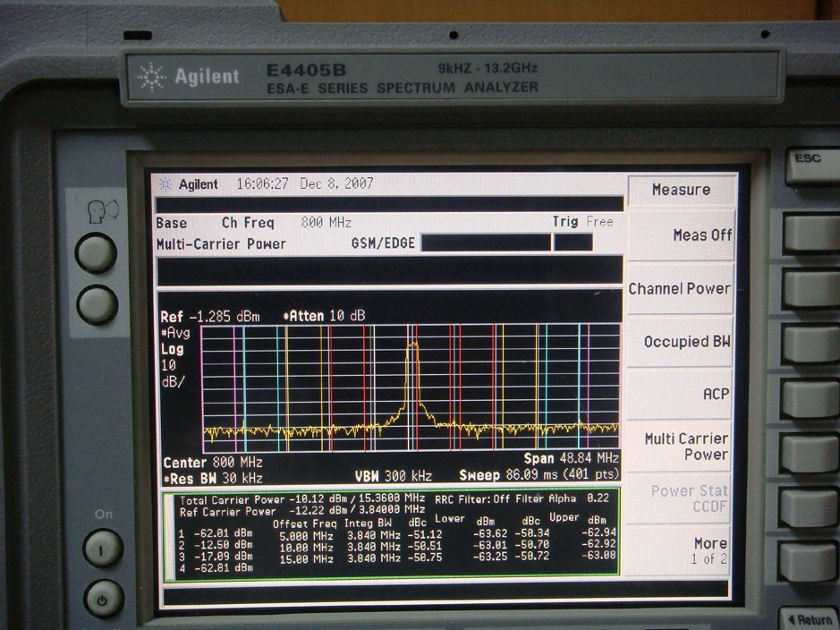Click the Span 48.84 MHz readout
Viewport: 840px width, 630px height.
(x=571, y=458)
